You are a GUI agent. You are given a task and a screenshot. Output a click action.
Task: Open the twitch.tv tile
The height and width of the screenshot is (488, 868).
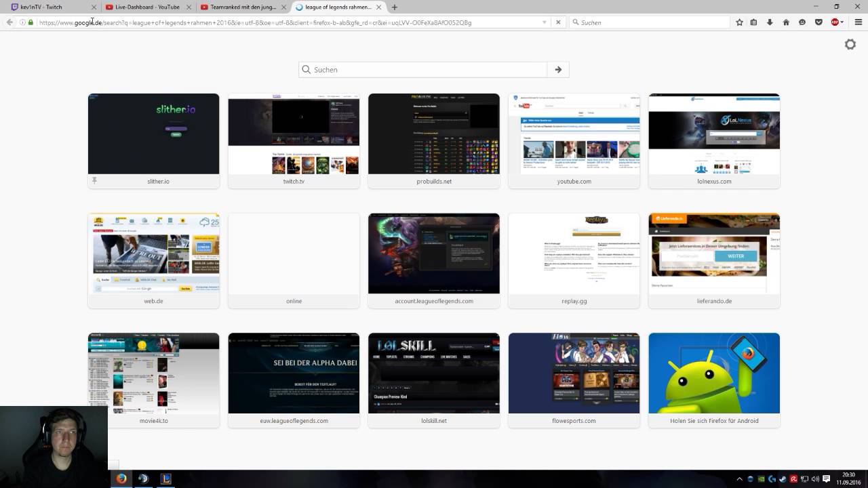(x=294, y=141)
